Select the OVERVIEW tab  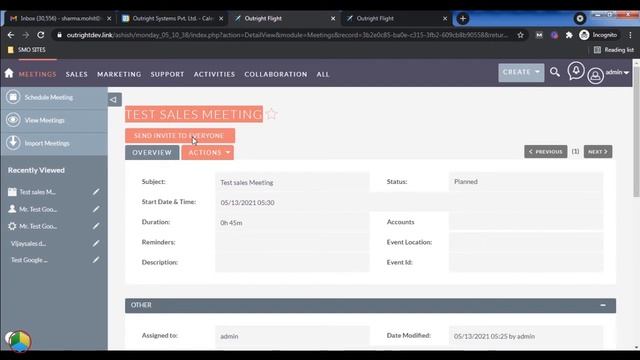(152, 152)
